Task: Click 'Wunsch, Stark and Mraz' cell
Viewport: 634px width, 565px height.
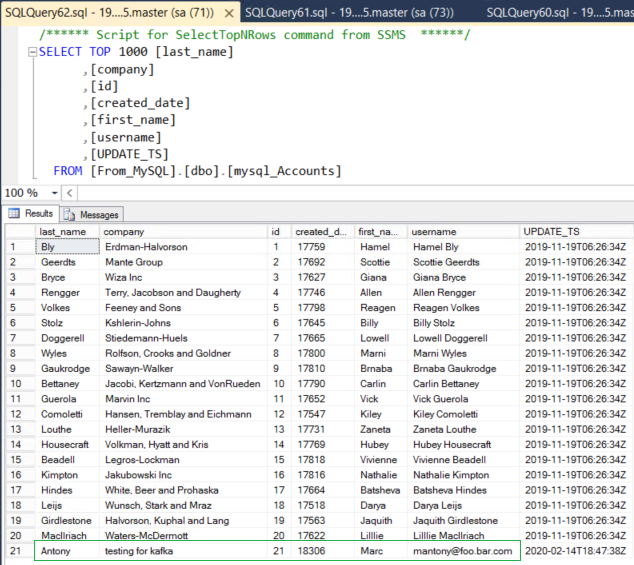Action: pos(183,506)
